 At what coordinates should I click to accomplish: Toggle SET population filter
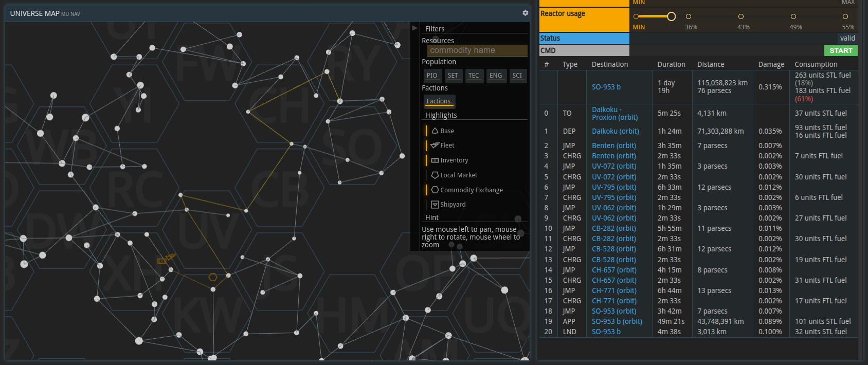pos(453,76)
